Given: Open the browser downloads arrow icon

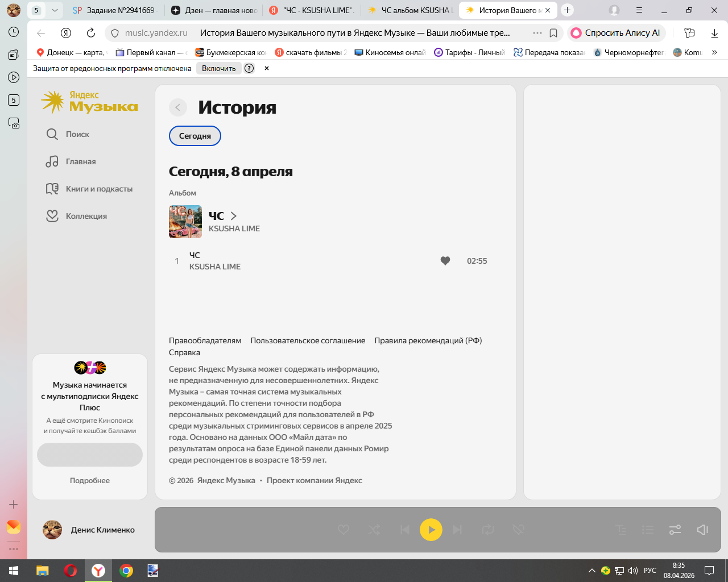Looking at the screenshot, I should [714, 33].
